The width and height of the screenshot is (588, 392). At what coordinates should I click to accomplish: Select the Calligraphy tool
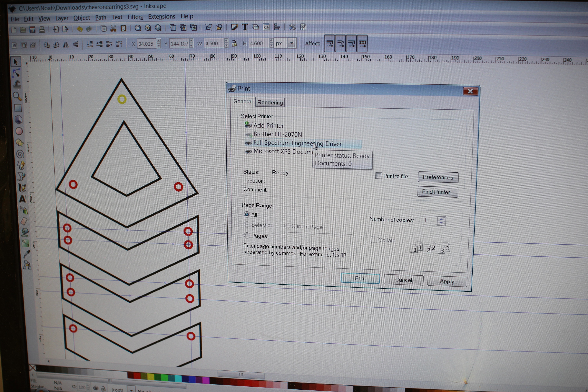point(22,188)
